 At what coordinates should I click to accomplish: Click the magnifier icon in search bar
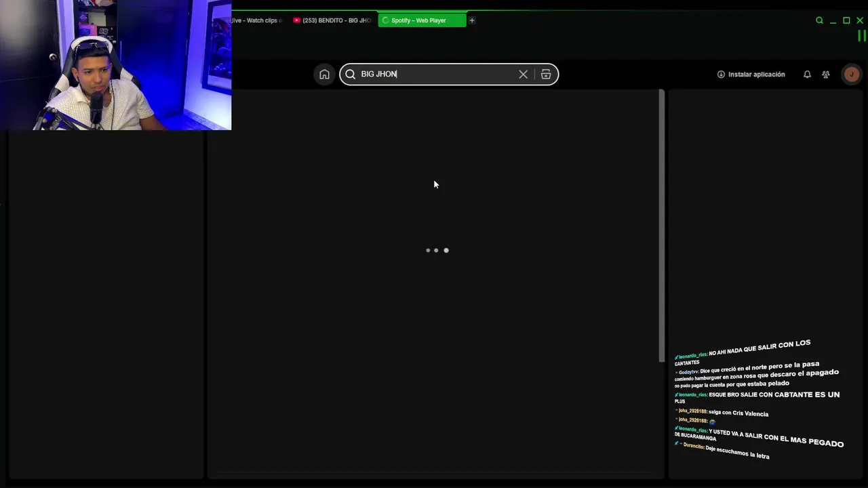pos(350,75)
